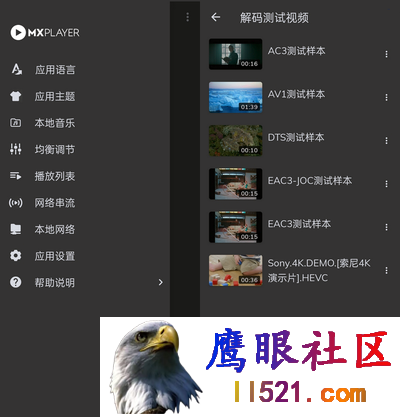Click the app language icon

(x=16, y=70)
